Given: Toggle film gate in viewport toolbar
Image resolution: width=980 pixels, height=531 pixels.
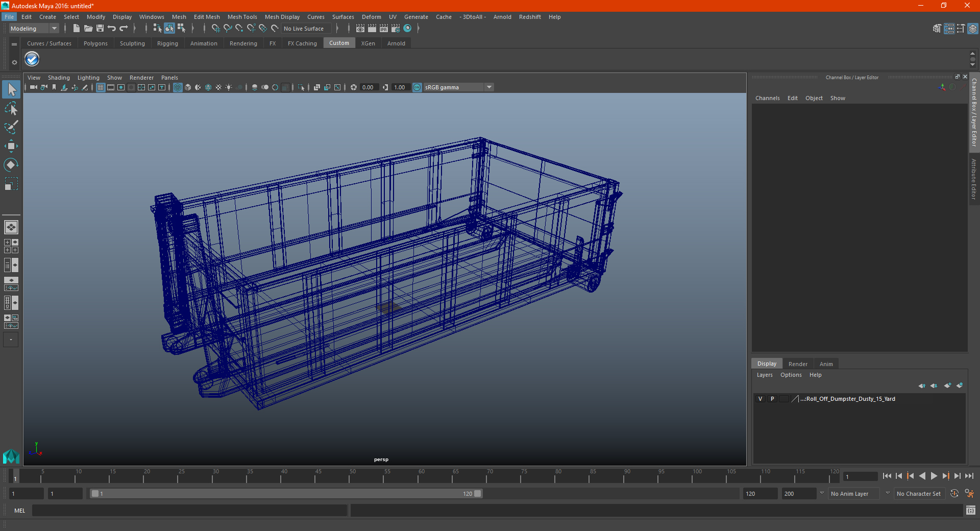Looking at the screenshot, I should pyautogui.click(x=111, y=87).
